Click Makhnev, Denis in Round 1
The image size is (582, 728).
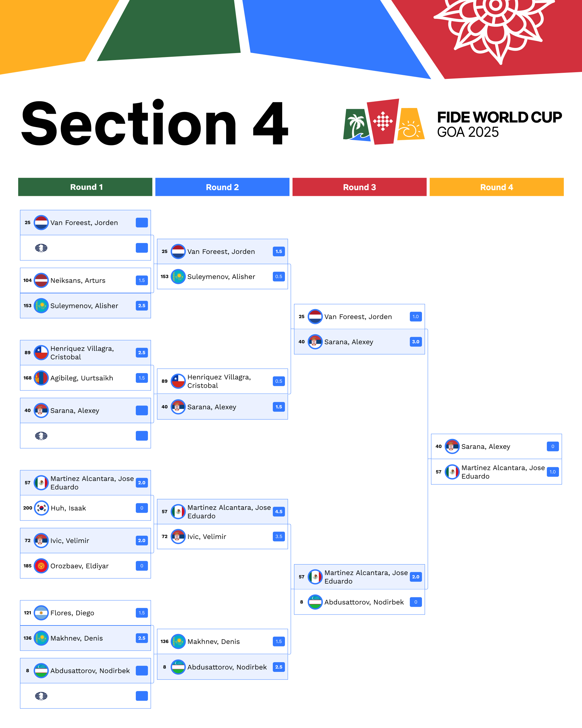click(x=77, y=638)
